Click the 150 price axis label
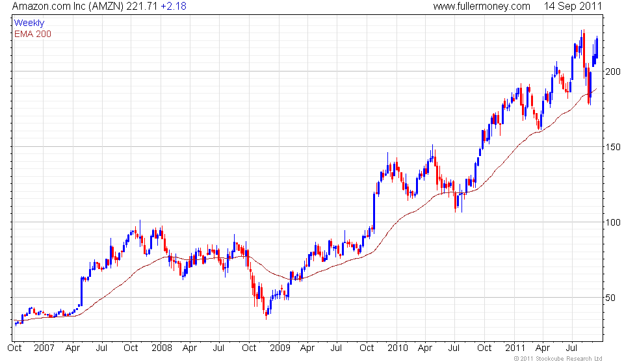637x364 pixels. coord(614,147)
